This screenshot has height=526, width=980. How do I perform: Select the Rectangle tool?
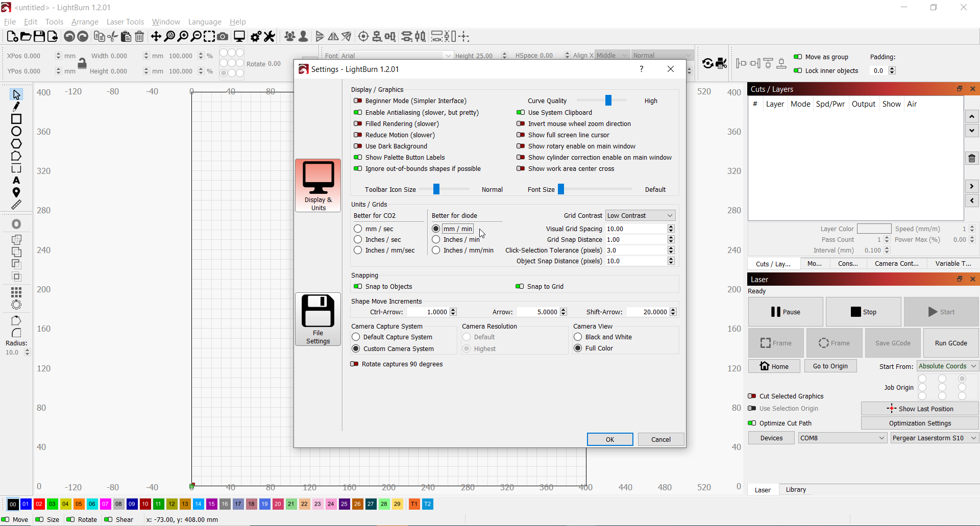16,119
